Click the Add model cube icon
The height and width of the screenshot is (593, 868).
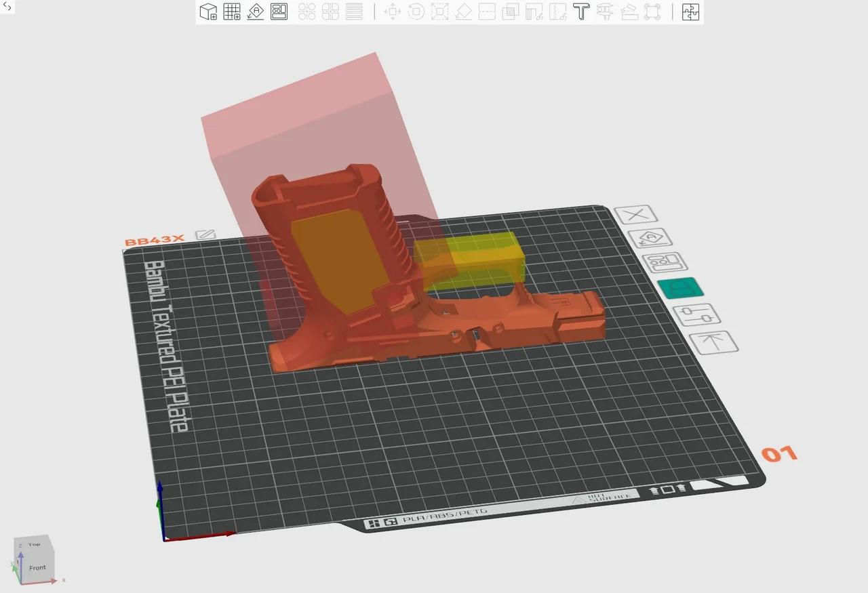click(208, 12)
